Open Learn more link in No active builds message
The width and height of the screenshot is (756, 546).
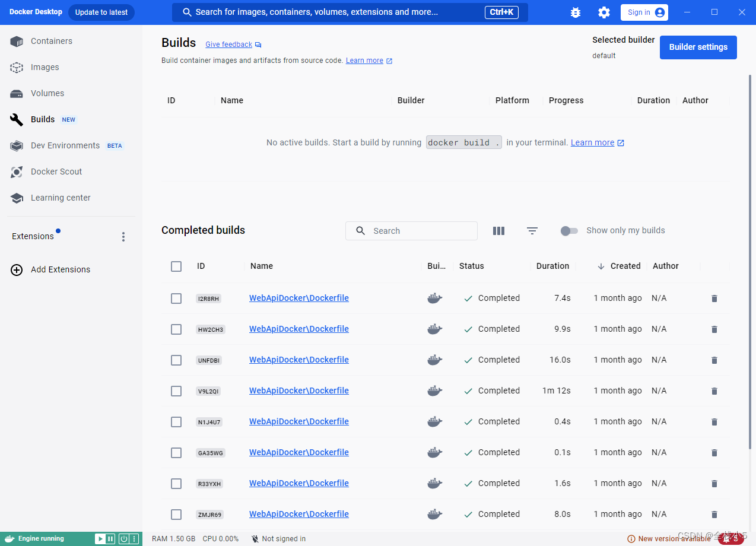[592, 143]
